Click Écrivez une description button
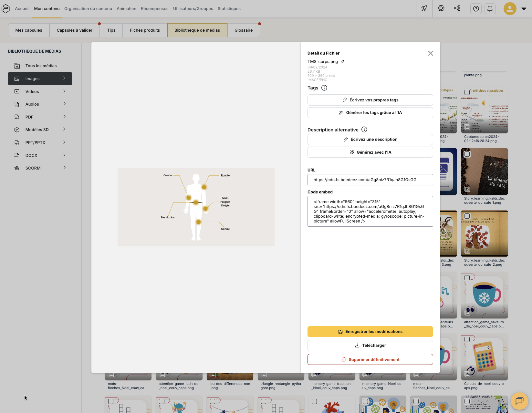The width and height of the screenshot is (532, 413). 370,139
